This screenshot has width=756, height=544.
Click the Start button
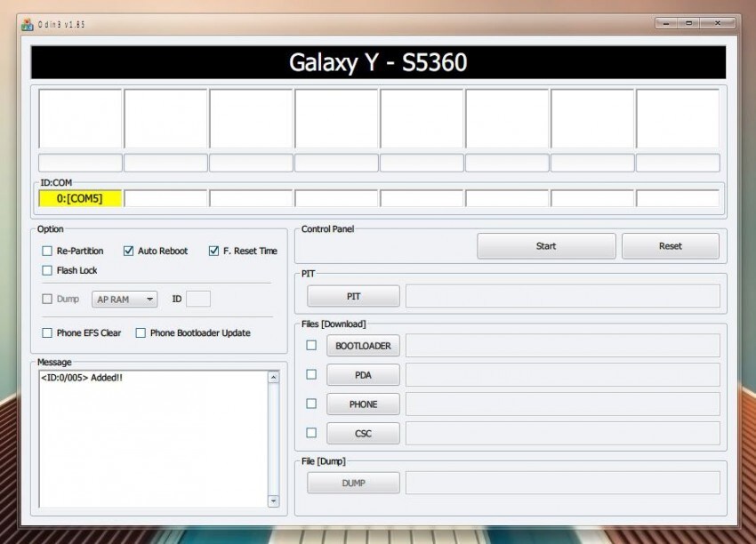[x=546, y=246]
